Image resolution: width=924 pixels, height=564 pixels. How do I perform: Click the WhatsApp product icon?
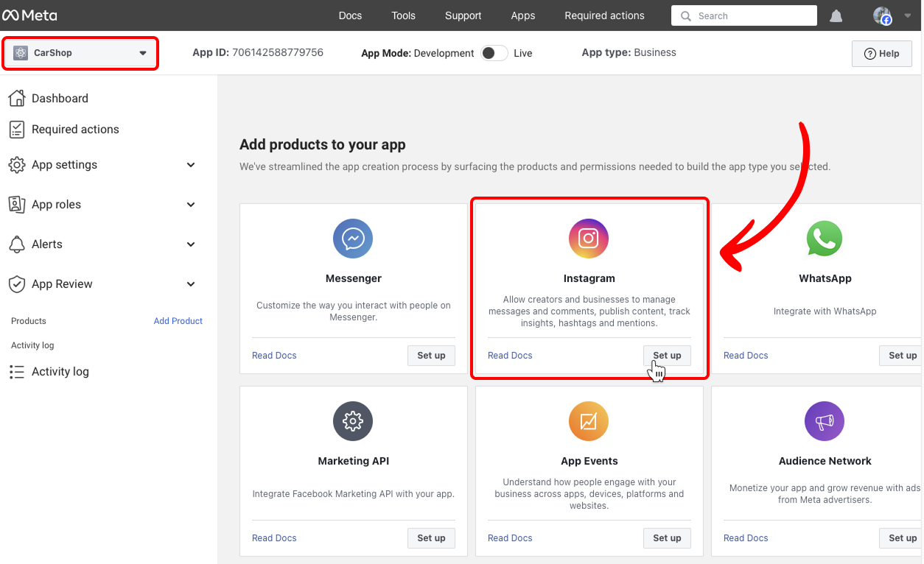(x=825, y=239)
